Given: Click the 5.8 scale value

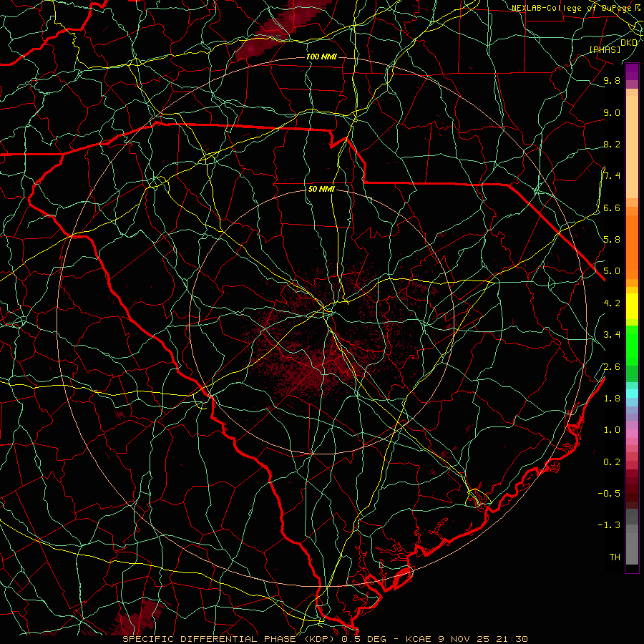Looking at the screenshot, I should coord(612,239).
